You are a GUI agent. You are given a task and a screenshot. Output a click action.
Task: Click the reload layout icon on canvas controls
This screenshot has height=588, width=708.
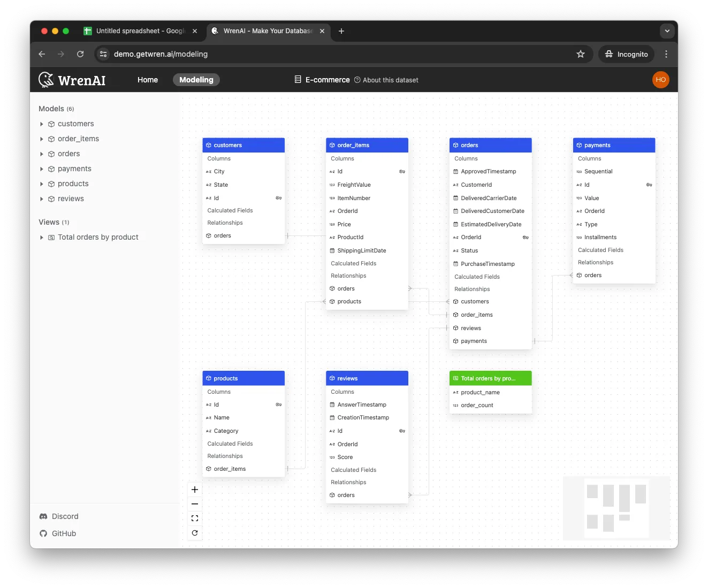[x=195, y=533]
